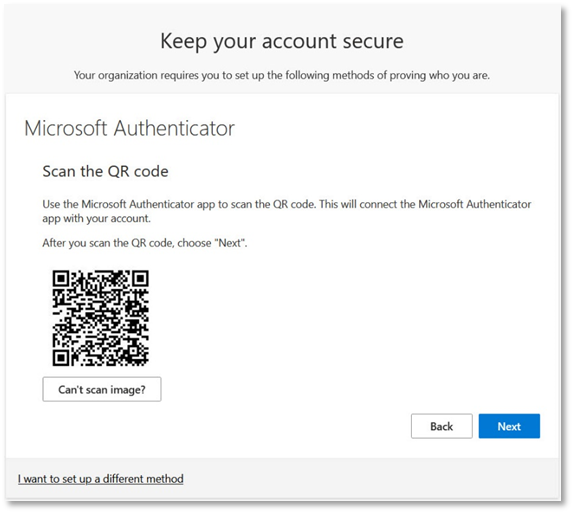Click the blue Next button
Screen dimensions: 573x513
(509, 426)
